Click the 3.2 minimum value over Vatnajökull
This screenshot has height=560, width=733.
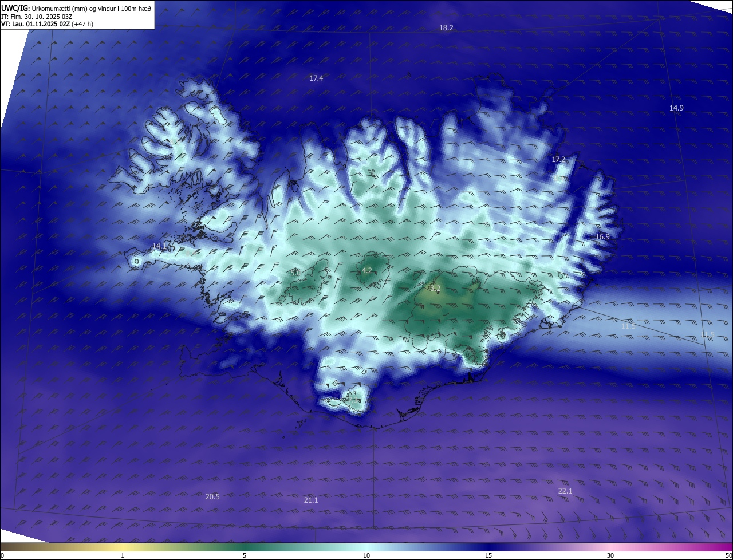click(435, 288)
